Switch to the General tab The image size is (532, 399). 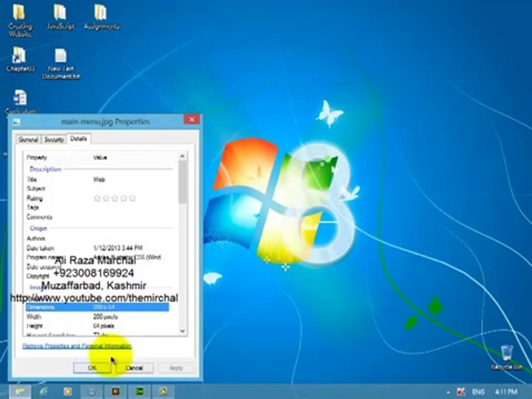tap(28, 140)
